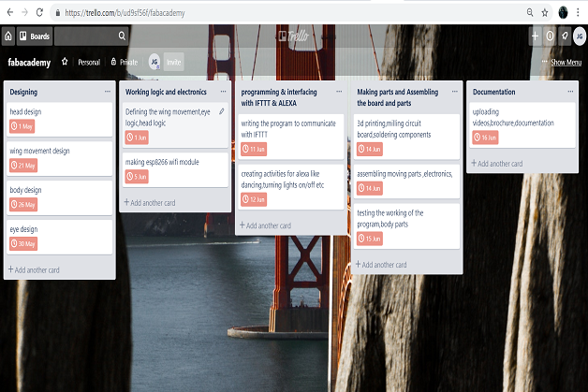This screenshot has height=392, width=588.
Task: Open uploading videos brochure card
Action: pos(522,125)
